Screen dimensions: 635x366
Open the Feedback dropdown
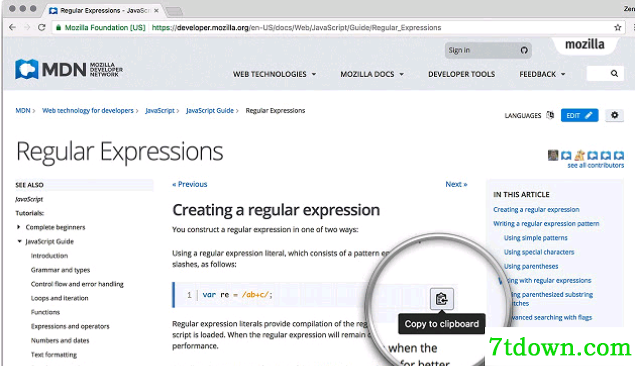[x=542, y=74]
